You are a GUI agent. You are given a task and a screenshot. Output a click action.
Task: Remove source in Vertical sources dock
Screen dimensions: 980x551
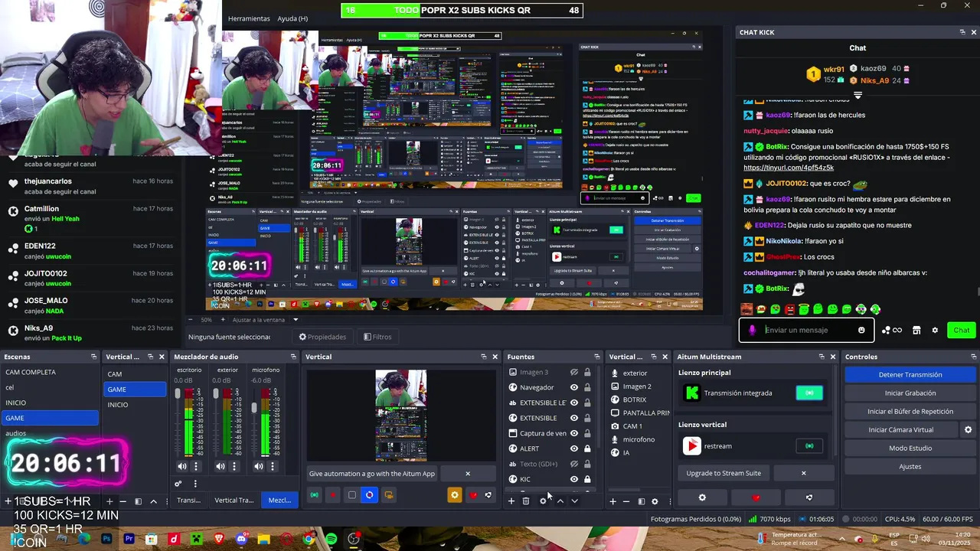point(626,501)
